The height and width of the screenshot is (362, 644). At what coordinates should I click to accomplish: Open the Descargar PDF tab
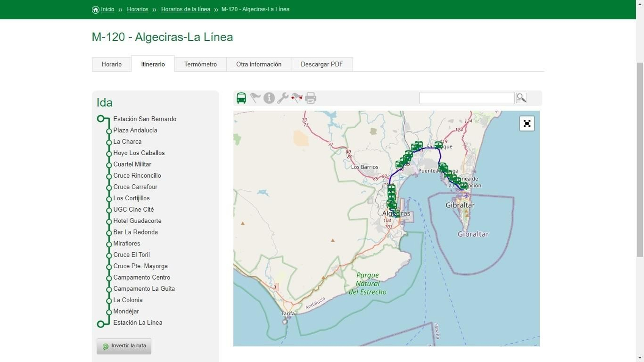322,64
